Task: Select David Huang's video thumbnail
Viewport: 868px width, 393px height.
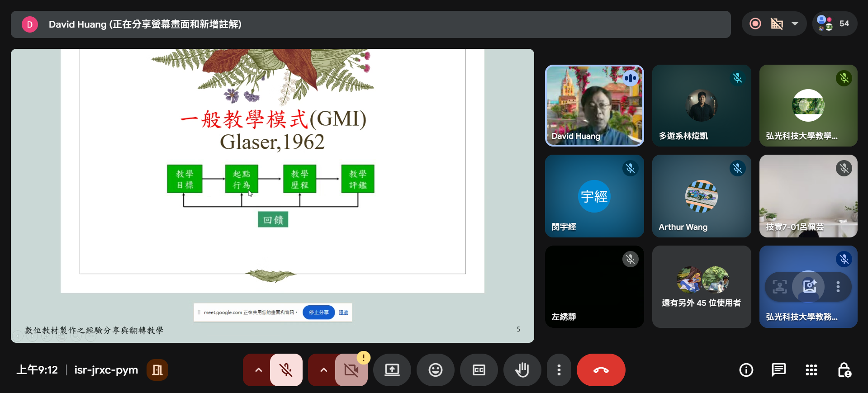Action: click(594, 105)
